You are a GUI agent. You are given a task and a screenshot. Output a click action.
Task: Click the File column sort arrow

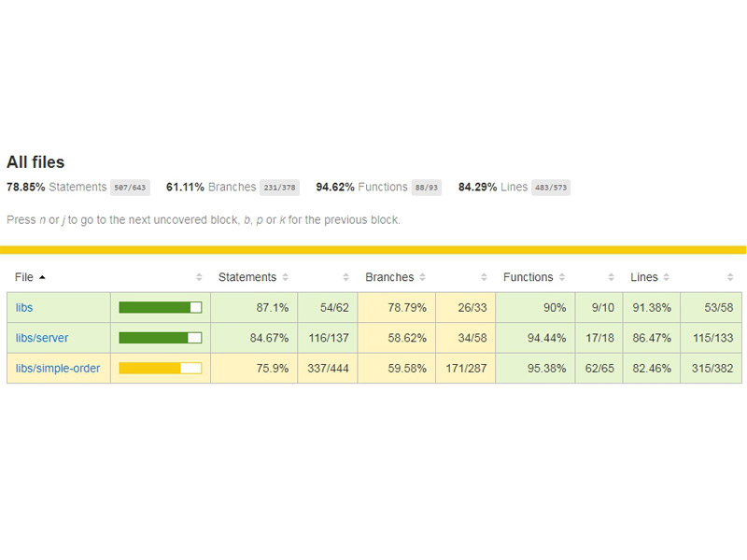coord(42,277)
